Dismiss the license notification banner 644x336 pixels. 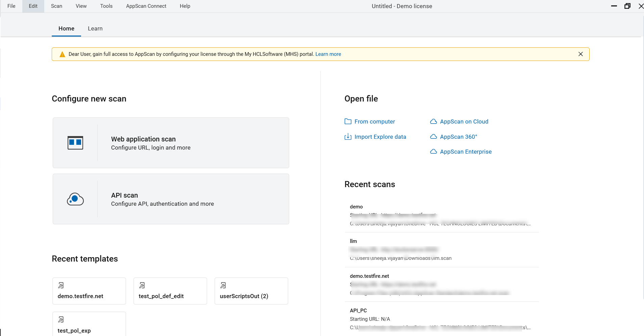pyautogui.click(x=580, y=54)
